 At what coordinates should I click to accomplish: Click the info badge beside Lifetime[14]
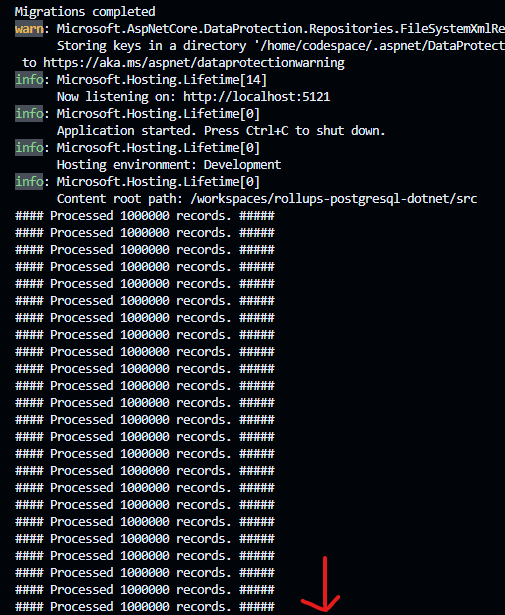coord(29,80)
